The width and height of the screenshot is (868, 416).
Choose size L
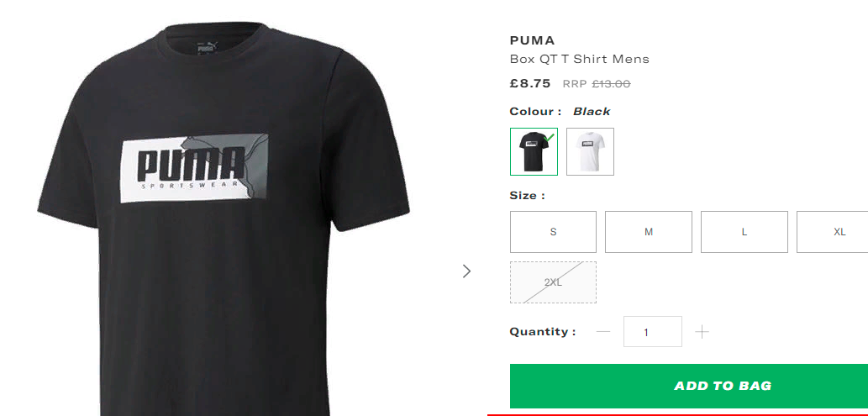744,232
